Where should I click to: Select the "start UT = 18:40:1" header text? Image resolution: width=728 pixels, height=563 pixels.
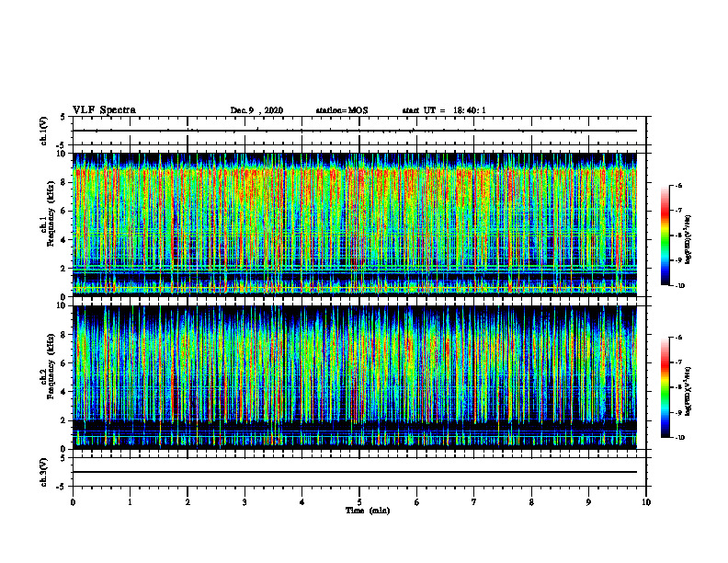coord(444,110)
